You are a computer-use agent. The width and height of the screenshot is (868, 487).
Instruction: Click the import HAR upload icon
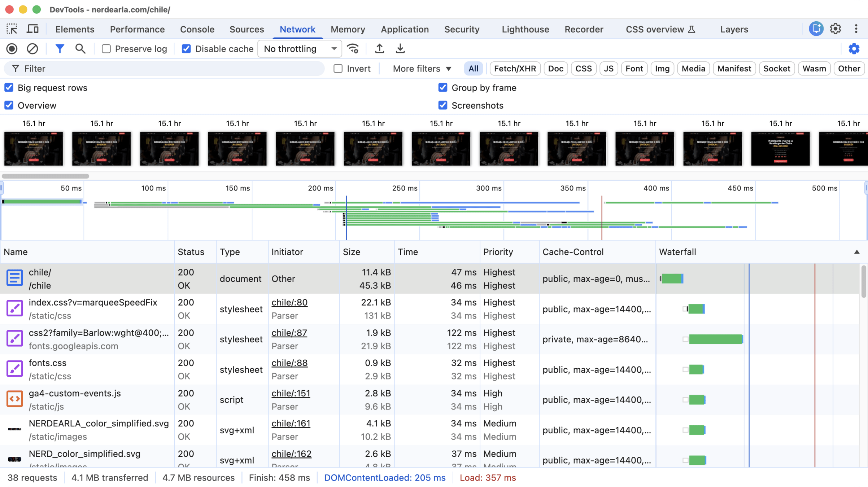tap(379, 49)
